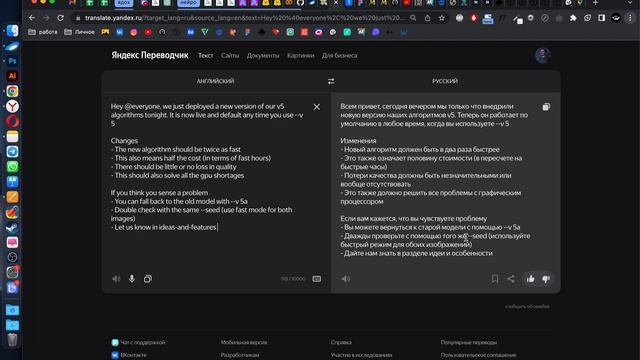
Task: Bookmark this page with the star icon
Action: click(x=442, y=18)
